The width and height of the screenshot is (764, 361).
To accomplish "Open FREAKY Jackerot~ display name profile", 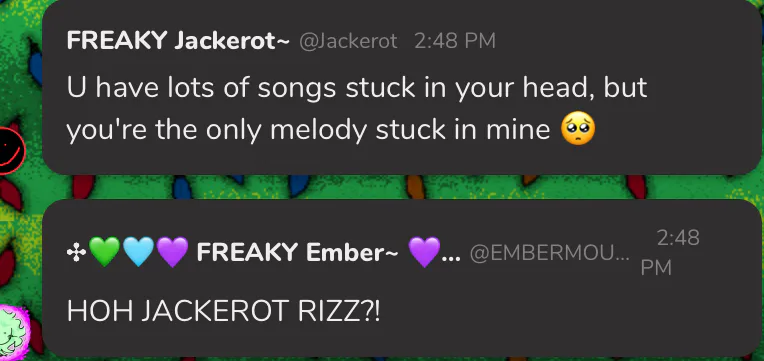I will (x=178, y=41).
